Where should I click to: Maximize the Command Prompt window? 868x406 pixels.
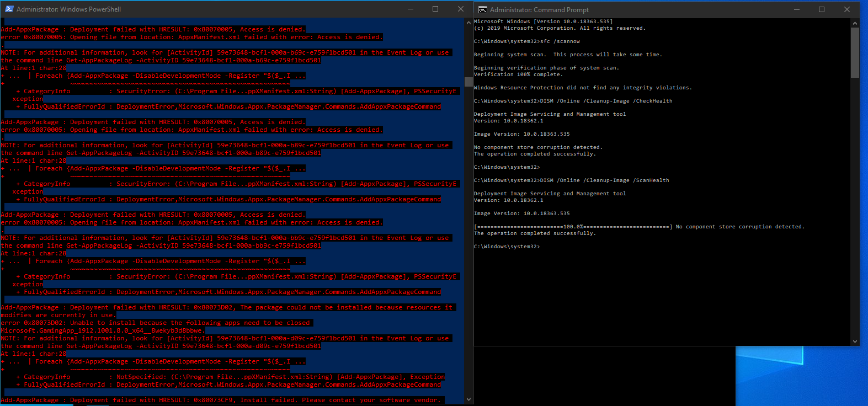tap(822, 9)
